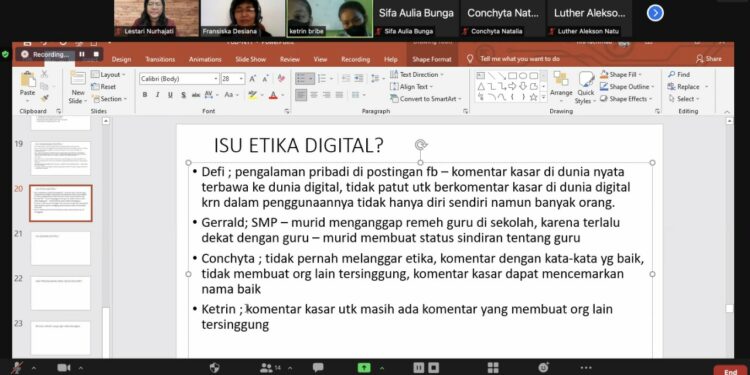Screen dimensions: 750x375
Task: Clear all formatting eraser icon
Action: tap(281, 78)
